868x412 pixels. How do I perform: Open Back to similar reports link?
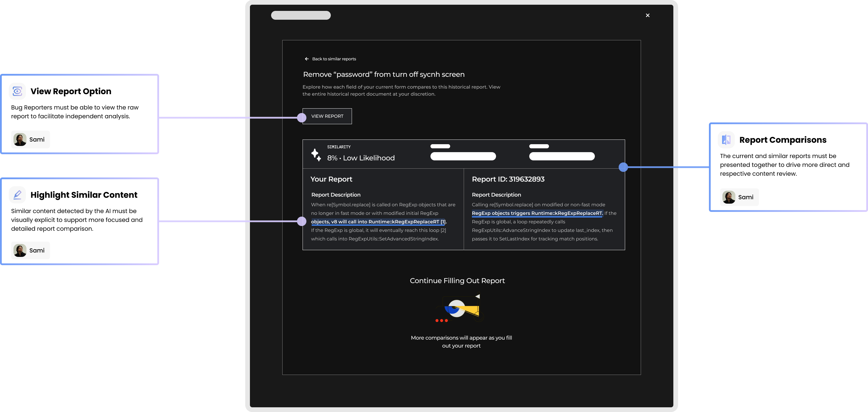click(334, 59)
